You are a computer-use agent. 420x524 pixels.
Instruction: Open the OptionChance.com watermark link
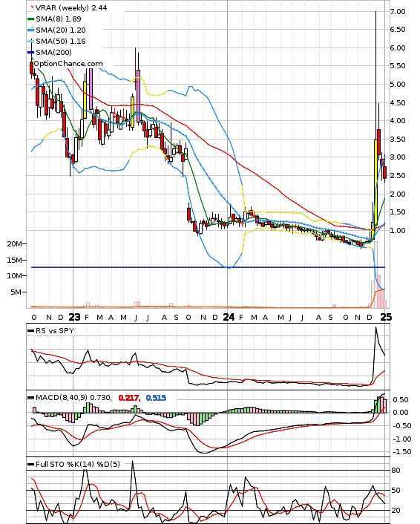point(68,64)
